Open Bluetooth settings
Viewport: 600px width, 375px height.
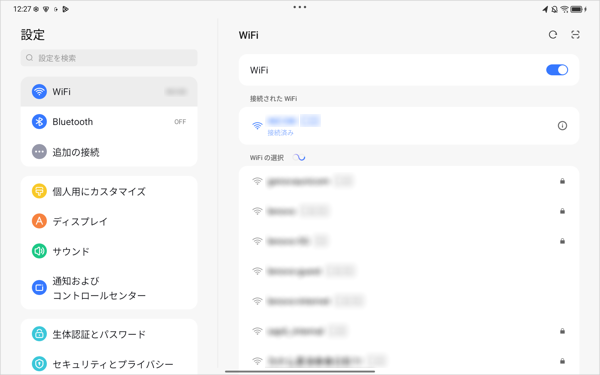tap(109, 122)
